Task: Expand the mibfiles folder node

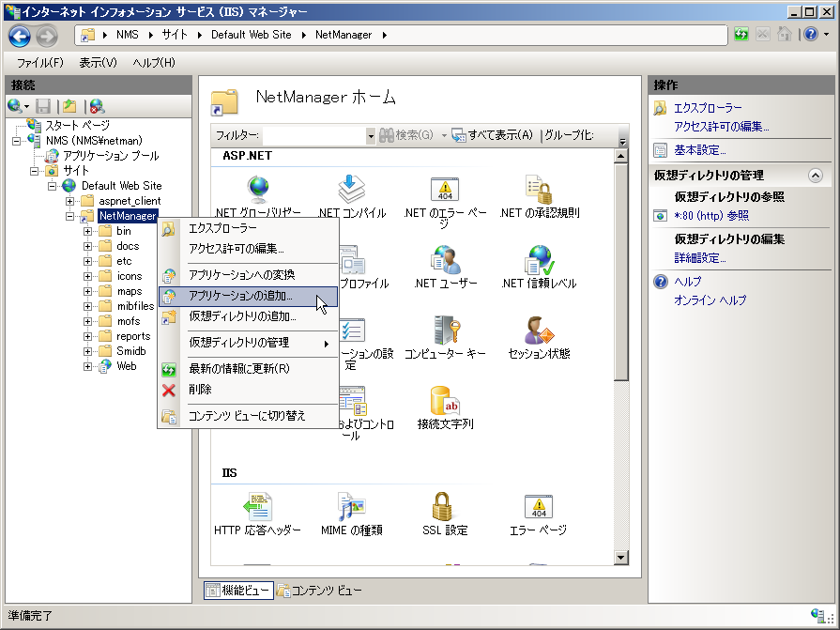Action: coord(87,306)
